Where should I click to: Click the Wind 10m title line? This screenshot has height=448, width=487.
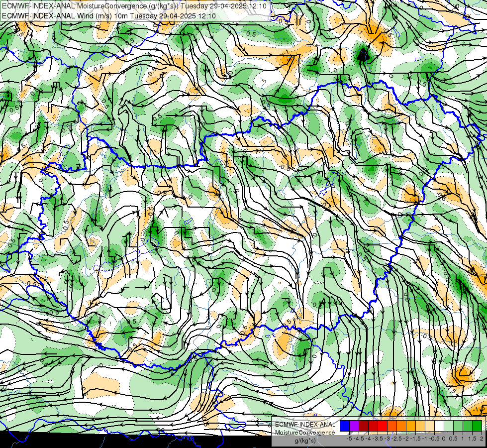109,16
